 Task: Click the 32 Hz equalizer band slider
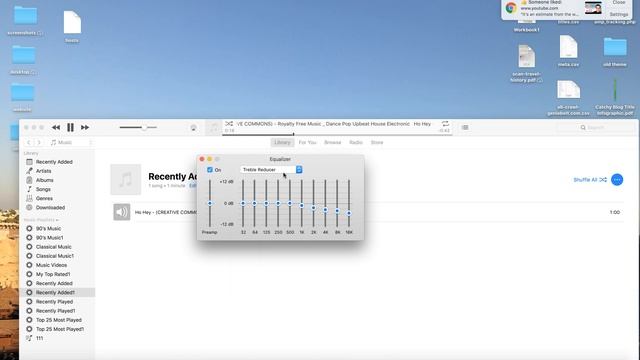click(x=243, y=203)
